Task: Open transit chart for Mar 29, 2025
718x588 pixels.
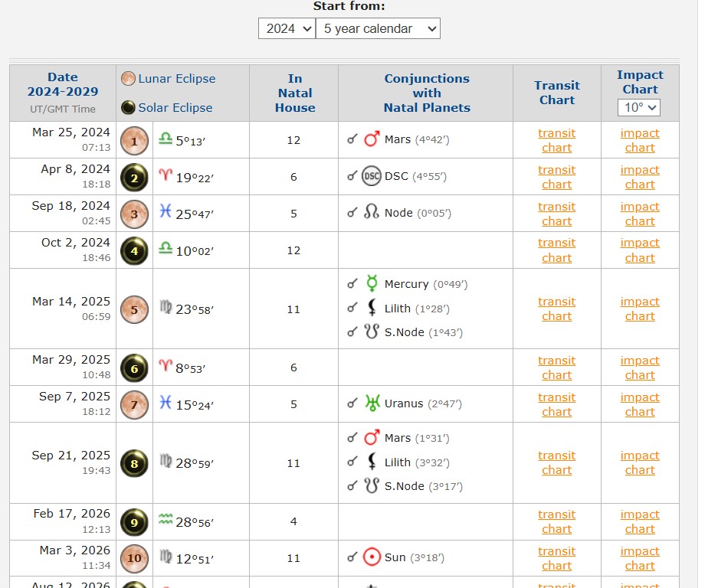Action: click(x=557, y=368)
